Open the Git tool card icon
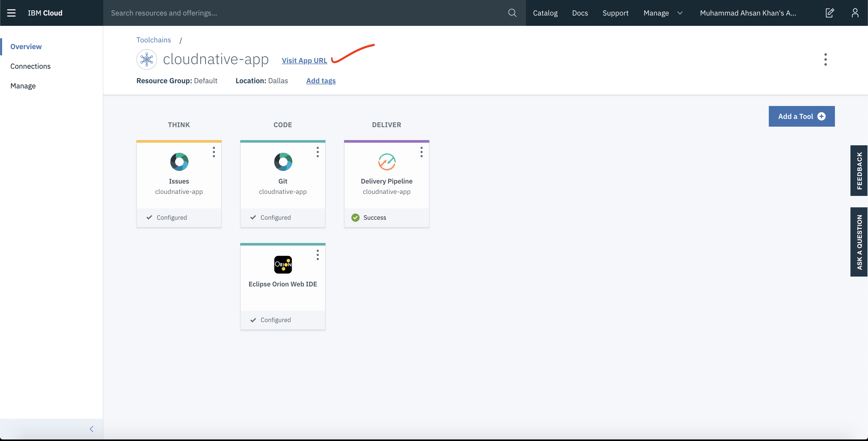Image resolution: width=868 pixels, height=441 pixels. pos(283,162)
